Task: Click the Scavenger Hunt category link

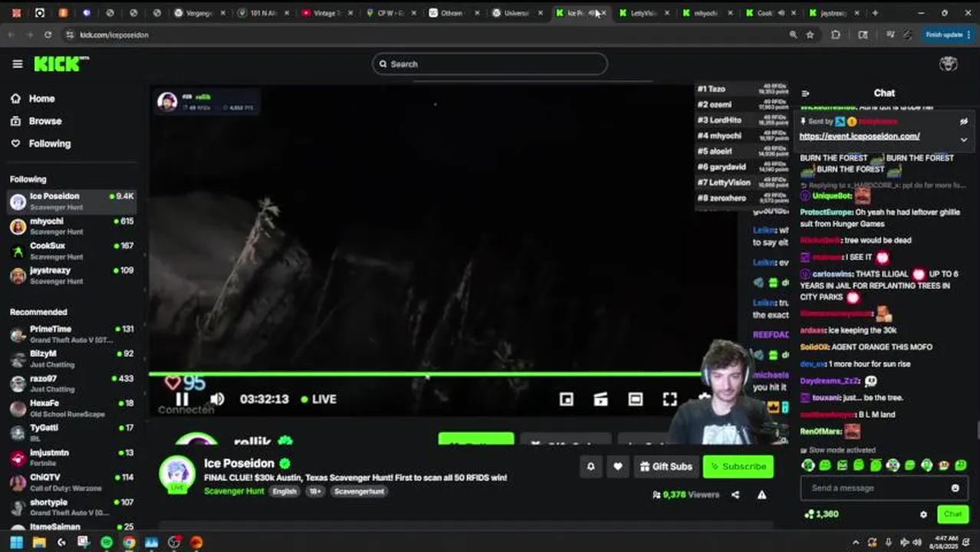Action: tap(234, 491)
